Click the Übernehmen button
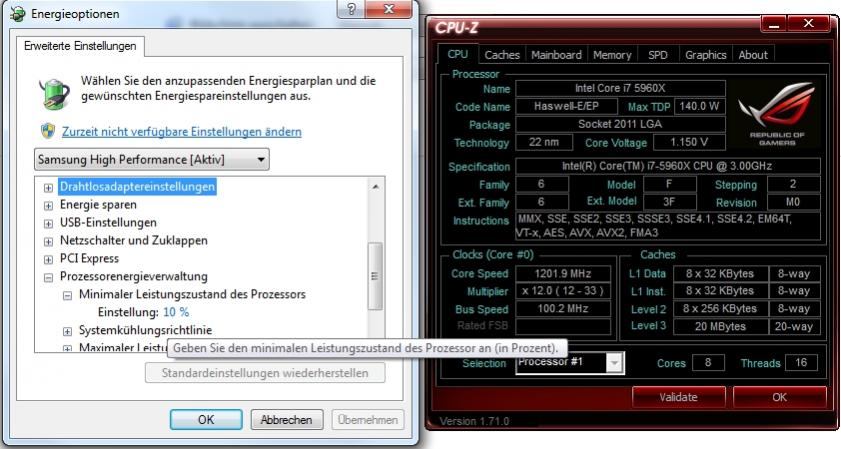The width and height of the screenshot is (841, 449). click(x=368, y=419)
